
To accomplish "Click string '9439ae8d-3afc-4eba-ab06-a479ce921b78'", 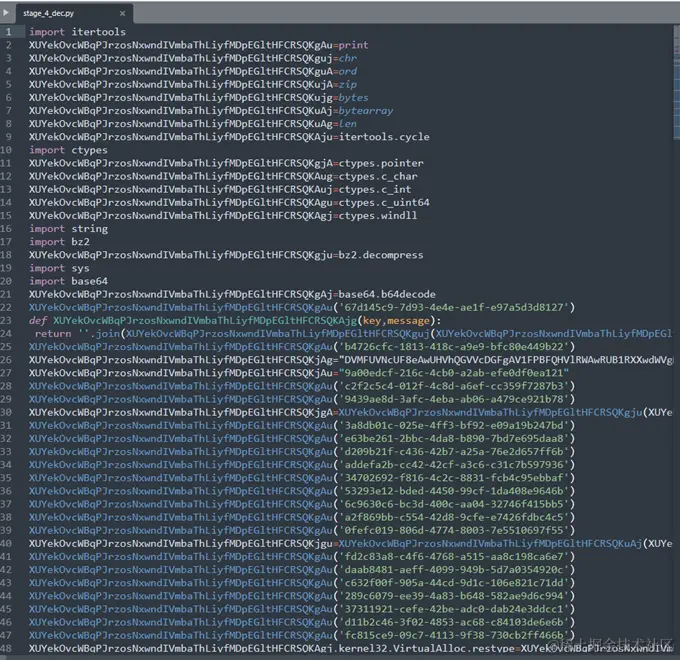I will (454, 399).
